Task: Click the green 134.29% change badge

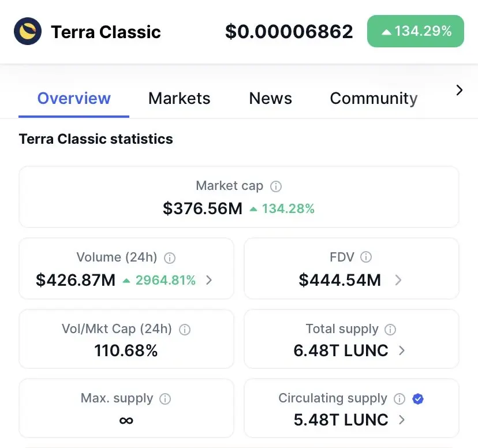Action: point(416,31)
